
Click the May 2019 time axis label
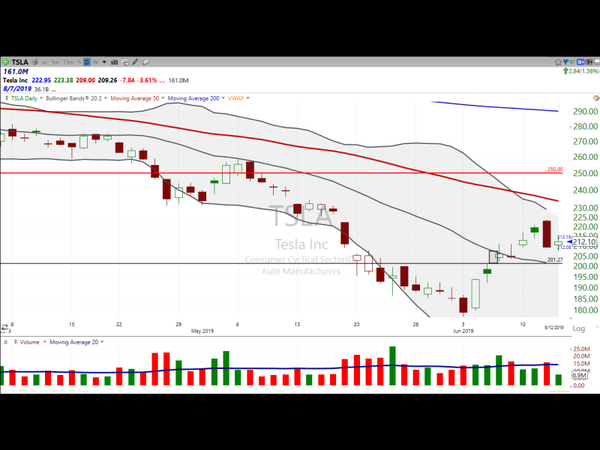[x=202, y=331]
